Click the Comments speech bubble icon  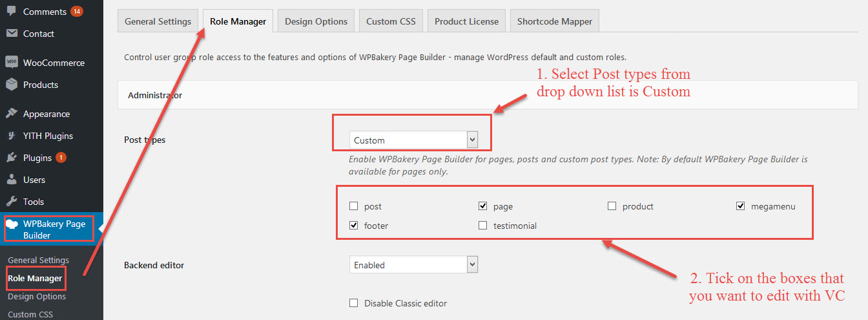click(12, 11)
